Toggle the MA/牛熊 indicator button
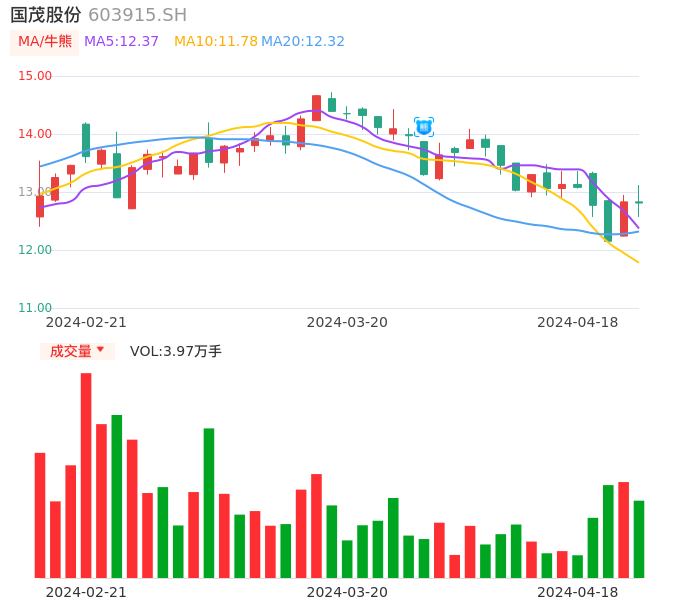Screen dimensions: 686x606 [45, 42]
